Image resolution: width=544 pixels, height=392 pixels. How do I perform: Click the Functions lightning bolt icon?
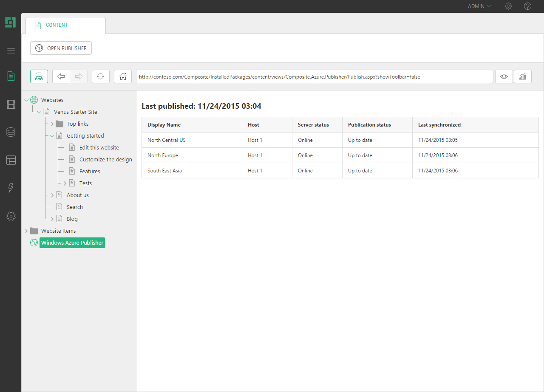11,188
